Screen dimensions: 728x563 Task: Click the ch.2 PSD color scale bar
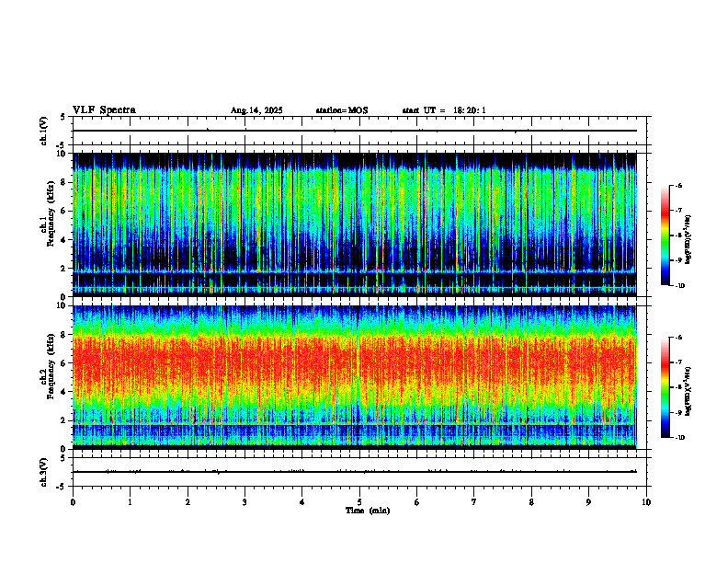(x=665, y=387)
